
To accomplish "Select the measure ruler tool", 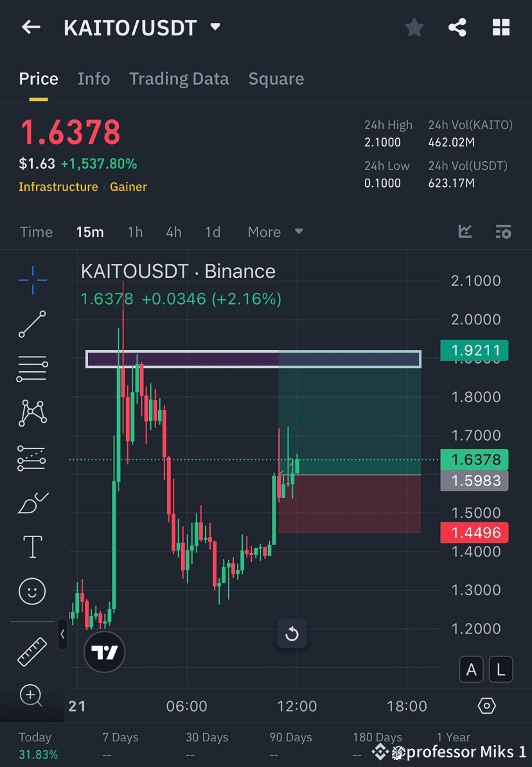I will coord(32,651).
